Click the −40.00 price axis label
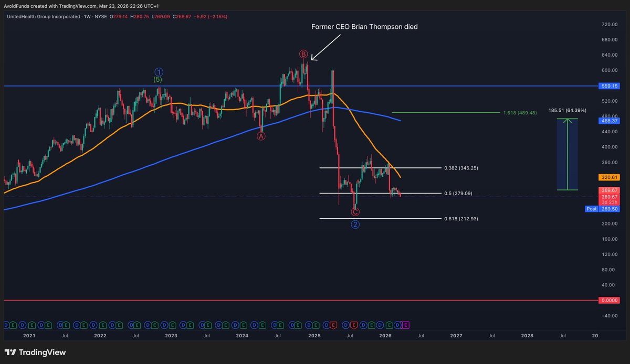 tap(608, 316)
